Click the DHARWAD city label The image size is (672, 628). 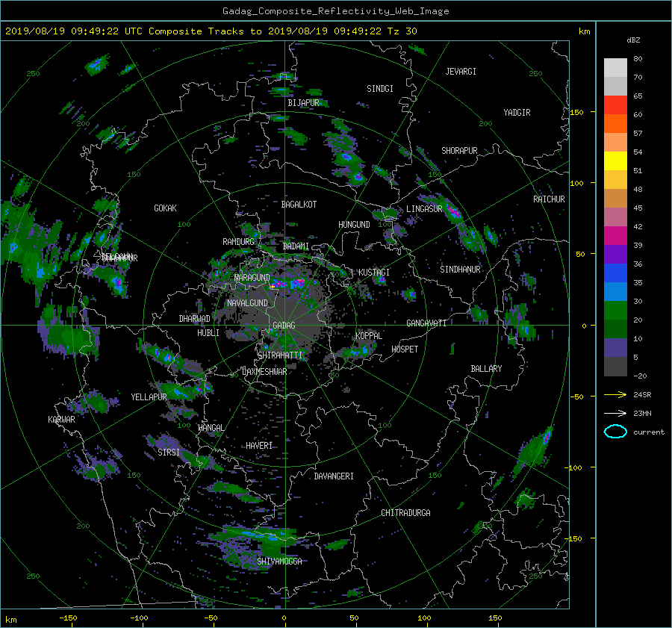194,319
